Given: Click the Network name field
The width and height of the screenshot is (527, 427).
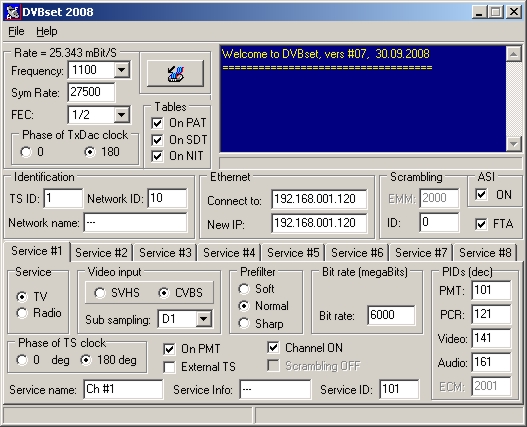Looking at the screenshot, I should 135,223.
